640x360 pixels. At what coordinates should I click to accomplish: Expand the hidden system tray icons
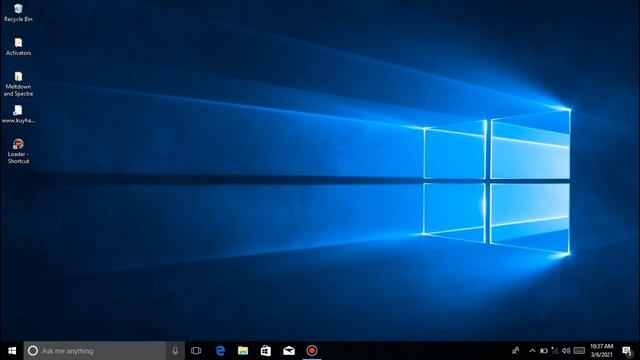click(532, 351)
